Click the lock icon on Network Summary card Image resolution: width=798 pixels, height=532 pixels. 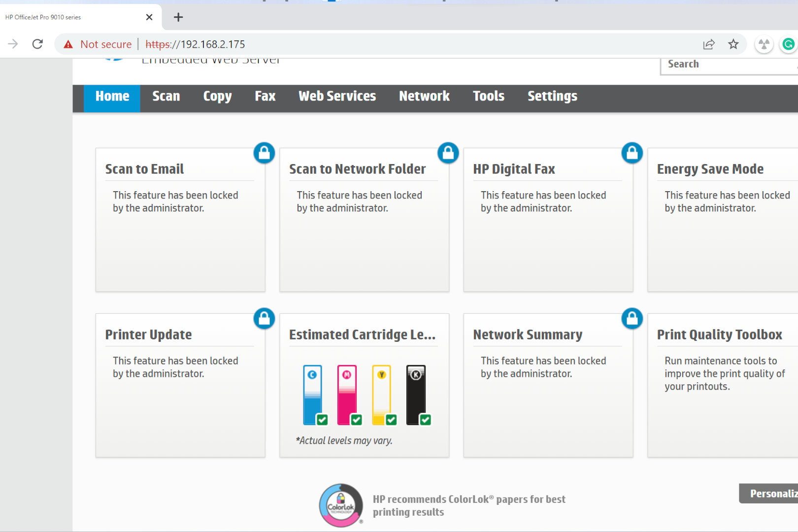(x=632, y=319)
